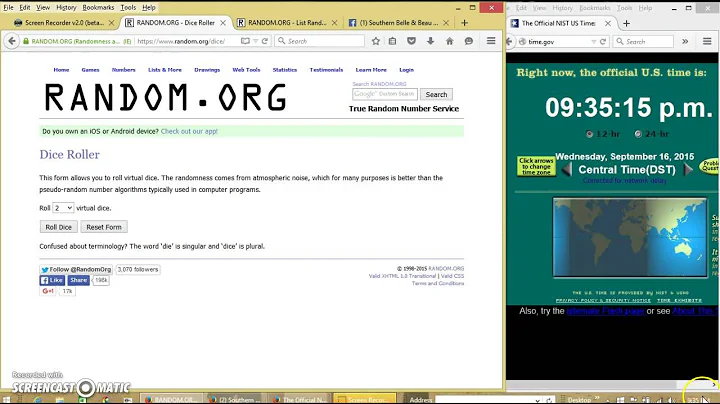720x404 pixels.
Task: Open History menu in left Firefox window
Action: point(66,7)
